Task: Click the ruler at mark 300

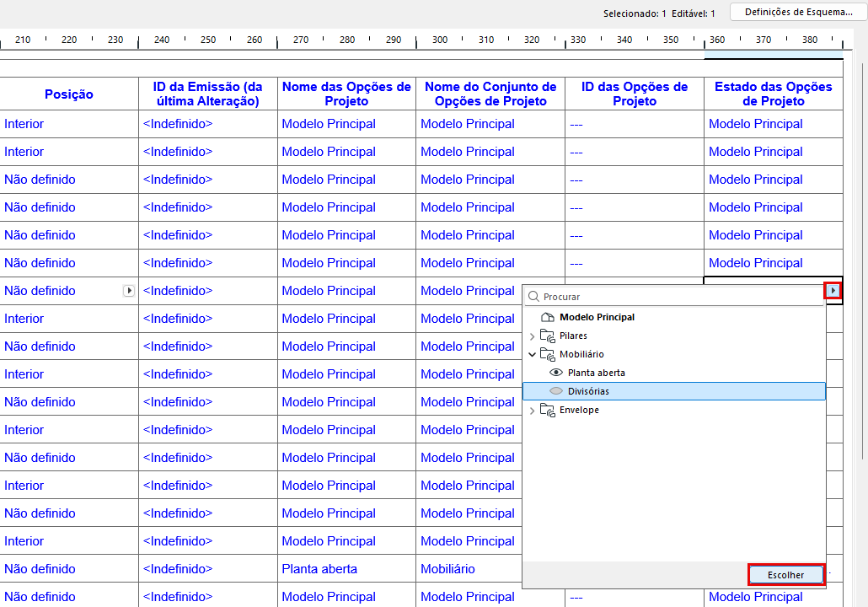Action: point(440,40)
